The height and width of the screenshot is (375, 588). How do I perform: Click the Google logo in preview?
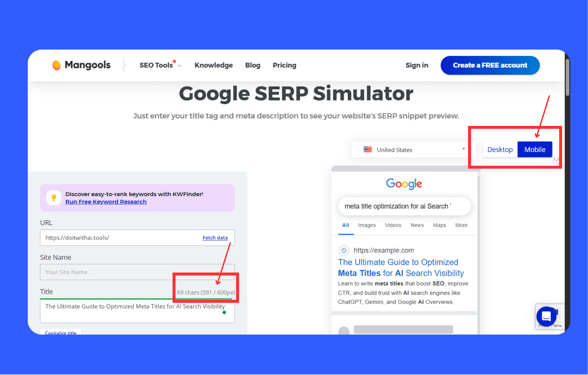(404, 183)
